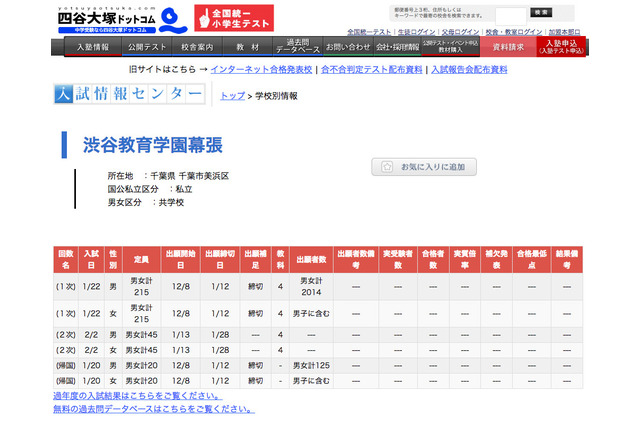
Task: Open the 無料の過去問データベース link
Action: point(153,409)
